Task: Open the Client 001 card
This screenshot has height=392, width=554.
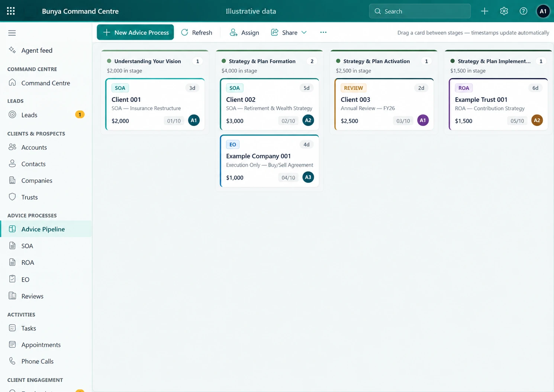Action: pos(155,104)
